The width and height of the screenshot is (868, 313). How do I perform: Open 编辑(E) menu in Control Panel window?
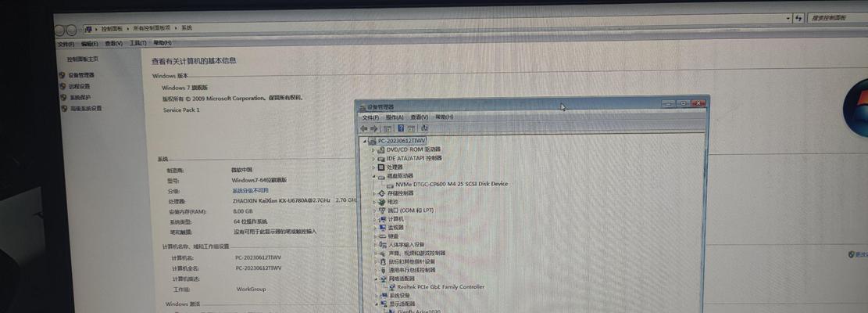pyautogui.click(x=89, y=44)
